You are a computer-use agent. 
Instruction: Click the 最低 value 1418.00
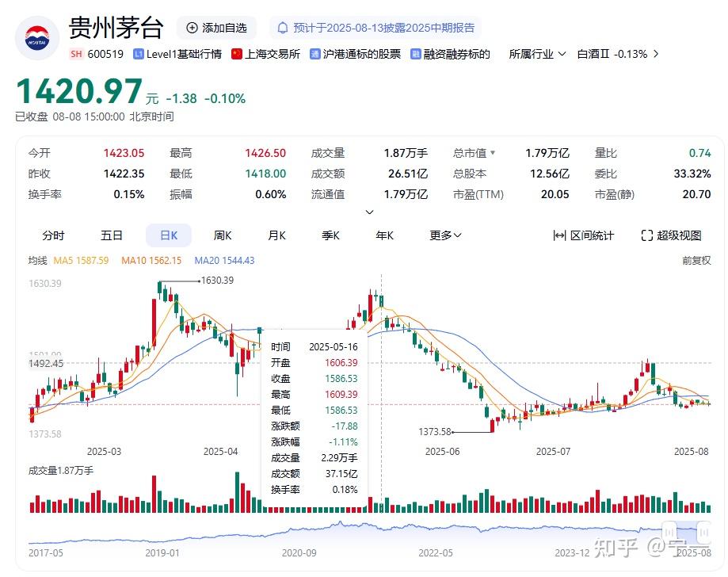tap(265, 174)
